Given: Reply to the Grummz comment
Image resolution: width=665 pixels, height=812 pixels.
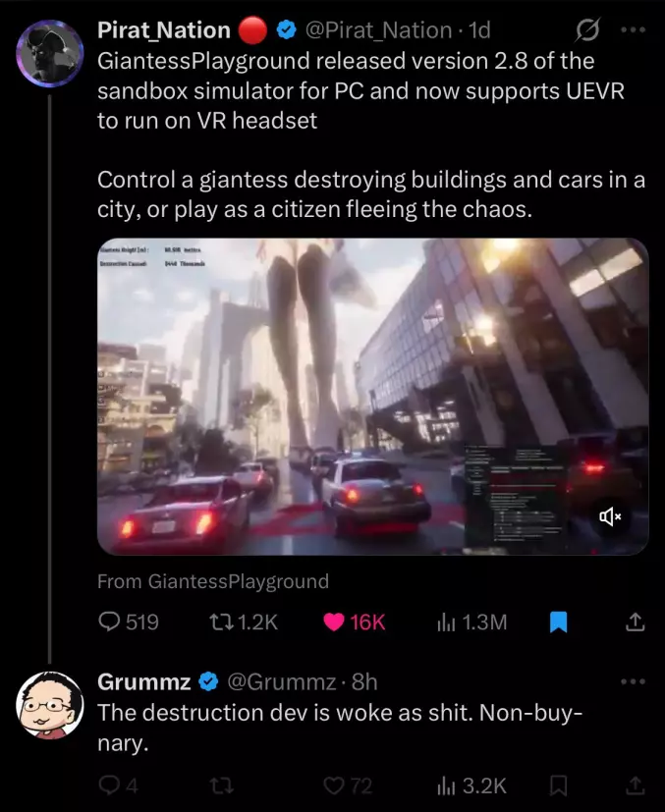Looking at the screenshot, I should (118, 786).
